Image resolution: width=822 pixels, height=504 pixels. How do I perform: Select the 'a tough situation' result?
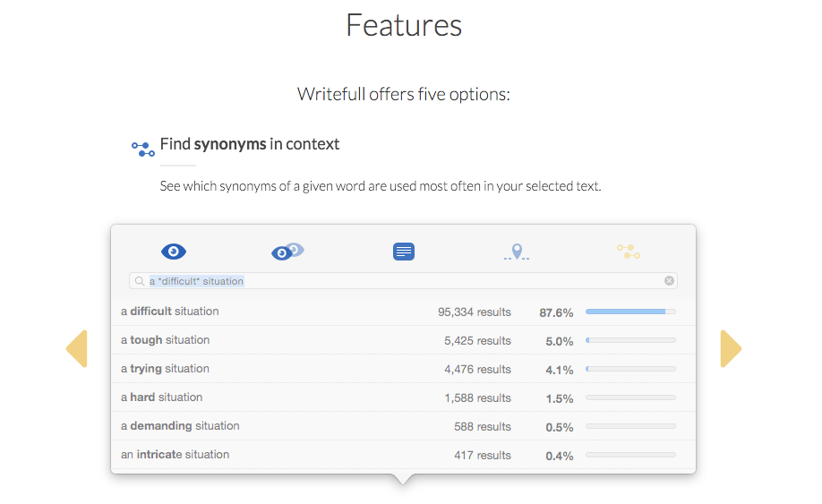pyautogui.click(x=403, y=340)
